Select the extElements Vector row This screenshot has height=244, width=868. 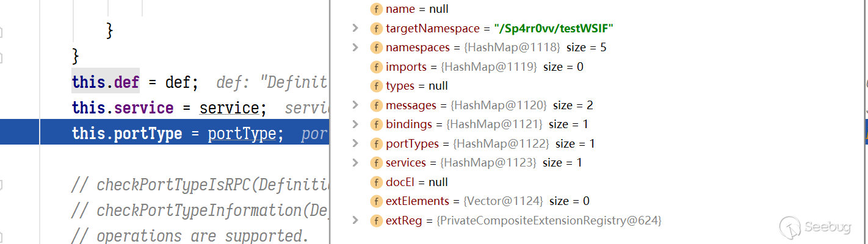coord(487,201)
